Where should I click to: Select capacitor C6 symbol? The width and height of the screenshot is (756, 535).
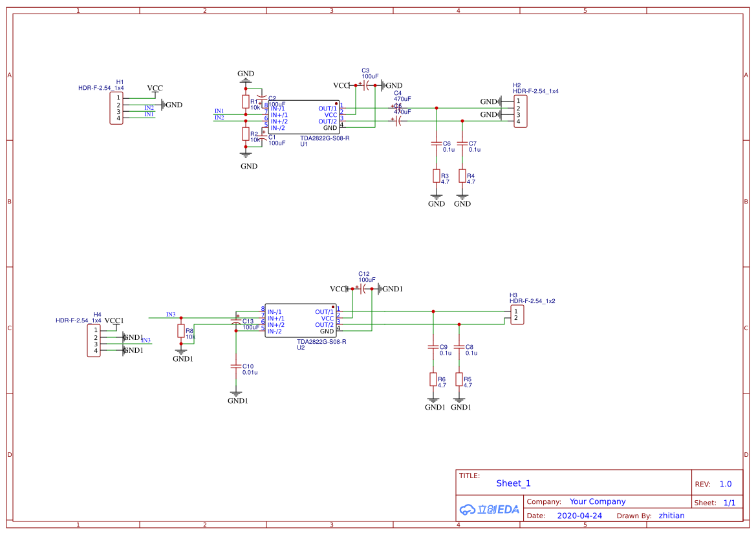[x=437, y=143]
